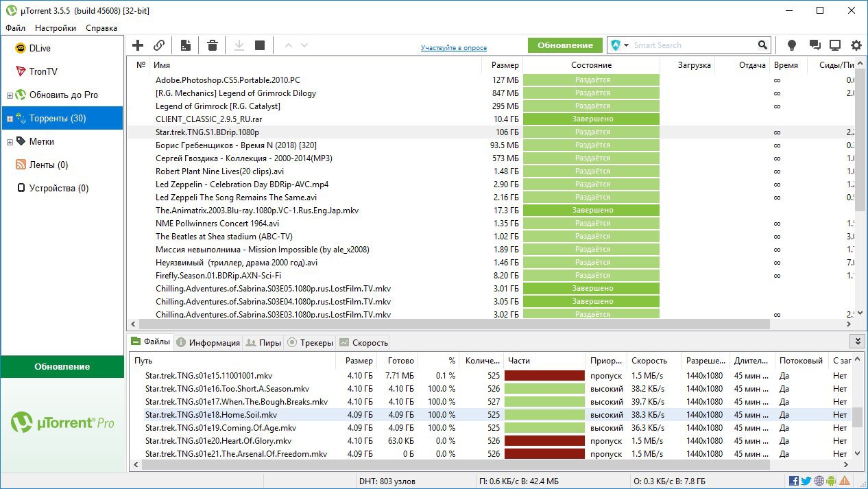This screenshot has height=489, width=868.
Task: Click the Stop torrent square icon
Action: (260, 45)
